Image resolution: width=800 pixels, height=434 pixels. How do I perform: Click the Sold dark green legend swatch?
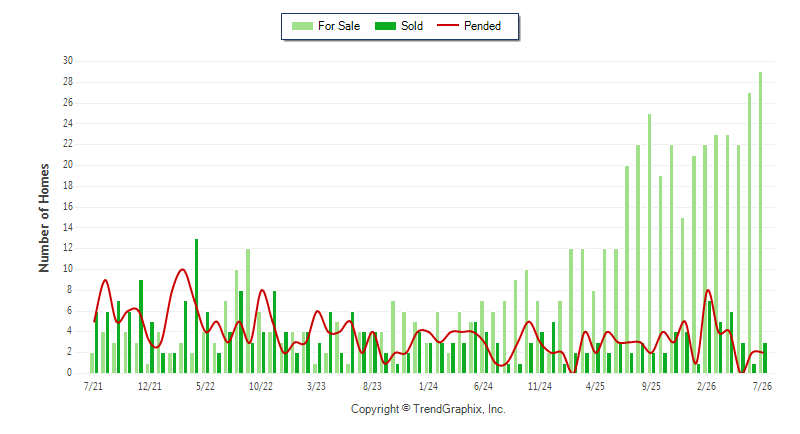click(x=385, y=26)
